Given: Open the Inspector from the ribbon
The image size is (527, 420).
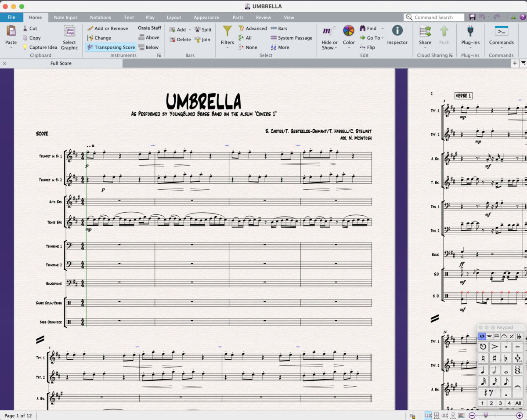Looking at the screenshot, I should [x=397, y=34].
